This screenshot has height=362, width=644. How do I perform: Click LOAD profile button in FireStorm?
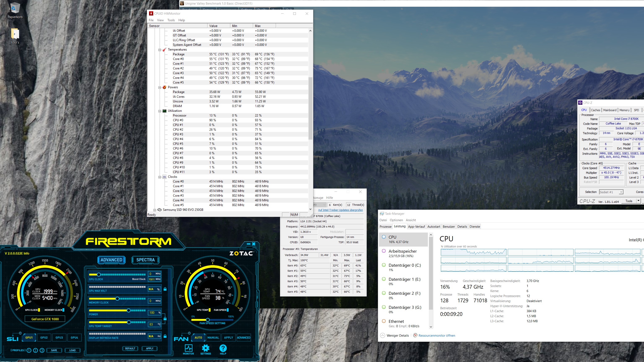[x=73, y=350]
